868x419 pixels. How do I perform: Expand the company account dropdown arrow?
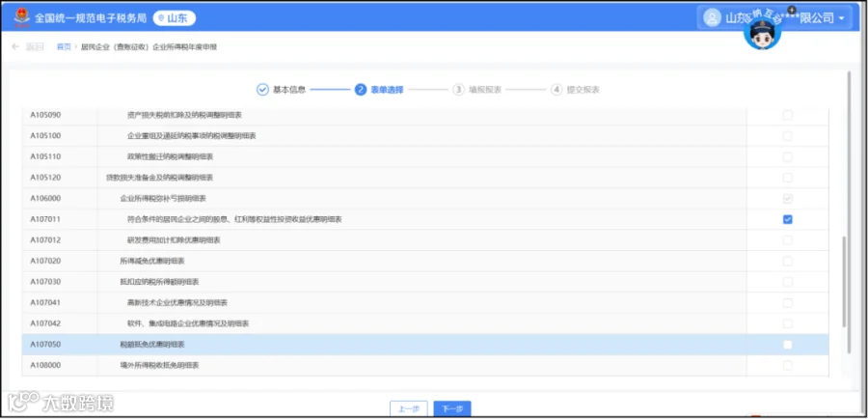[842, 19]
